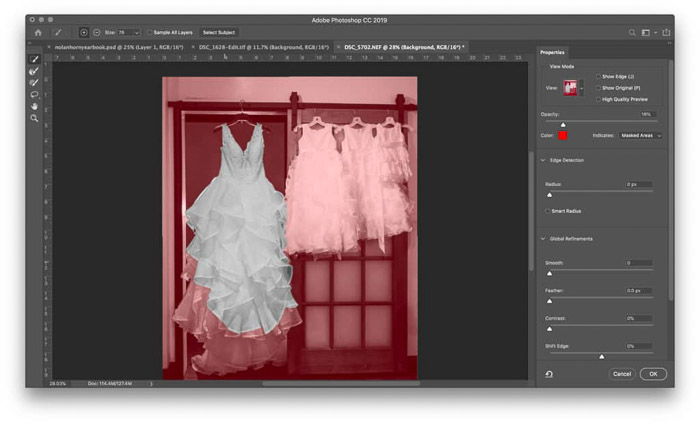Pick the Lasso tool in toolbar
The image size is (700, 424).
34,94
